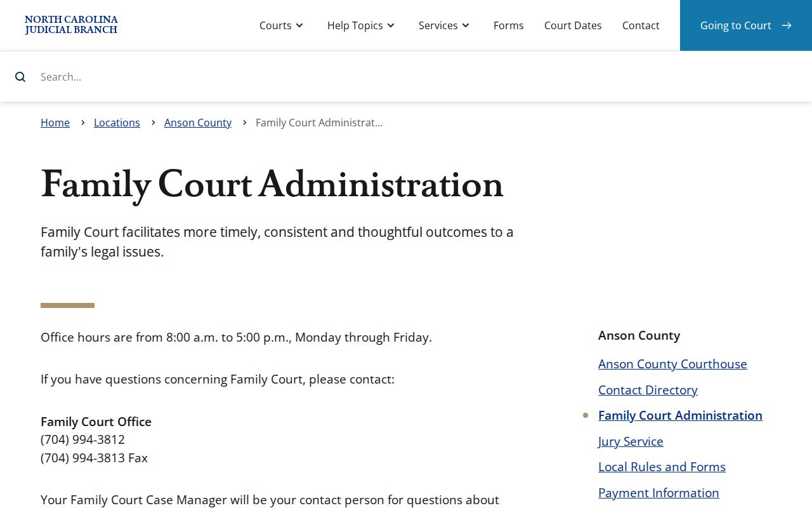812x508 pixels.
Task: Open the Services menu
Action: (444, 25)
